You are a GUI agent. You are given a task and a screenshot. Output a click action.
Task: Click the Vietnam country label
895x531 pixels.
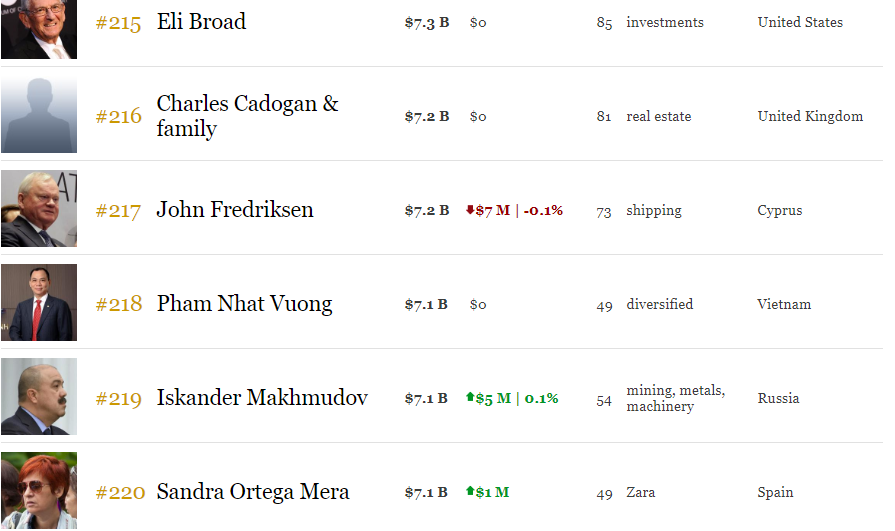784,304
